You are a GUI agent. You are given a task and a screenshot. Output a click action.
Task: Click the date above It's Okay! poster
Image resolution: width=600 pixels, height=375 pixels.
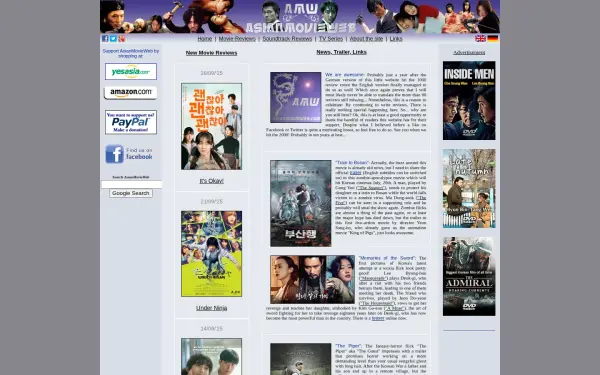[212, 73]
